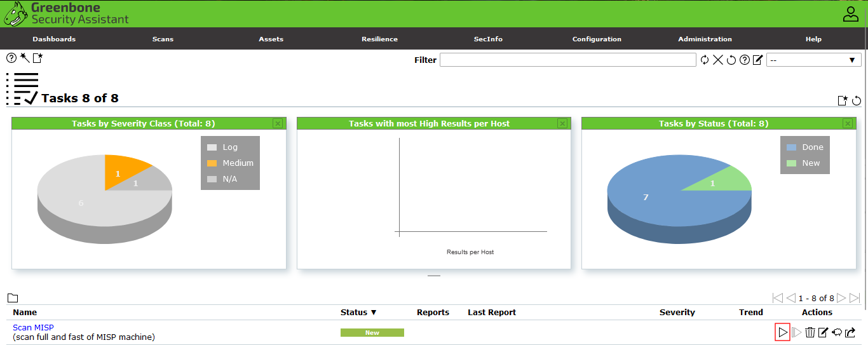Open the saved filter dropdown

click(813, 60)
